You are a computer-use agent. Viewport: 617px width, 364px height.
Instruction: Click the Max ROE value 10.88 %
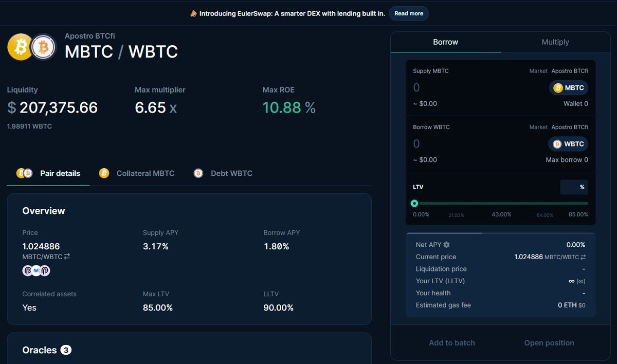(x=289, y=107)
